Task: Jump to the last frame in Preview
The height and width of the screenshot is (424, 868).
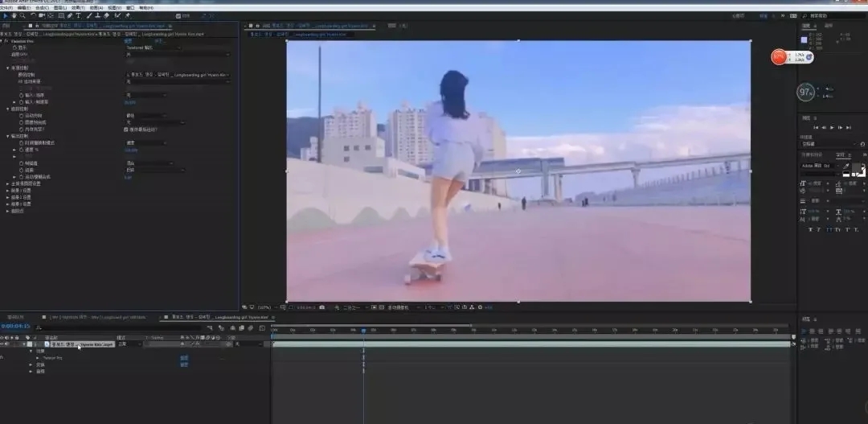Action: click(x=849, y=127)
